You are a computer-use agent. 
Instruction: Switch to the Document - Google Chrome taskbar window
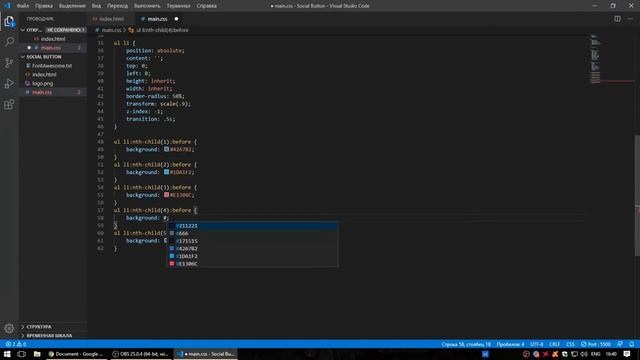76,354
